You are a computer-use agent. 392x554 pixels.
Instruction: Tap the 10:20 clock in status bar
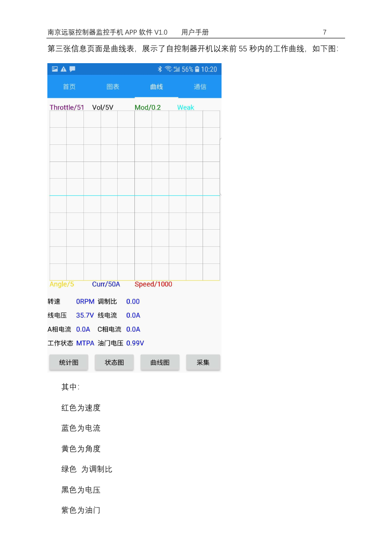[x=209, y=69]
